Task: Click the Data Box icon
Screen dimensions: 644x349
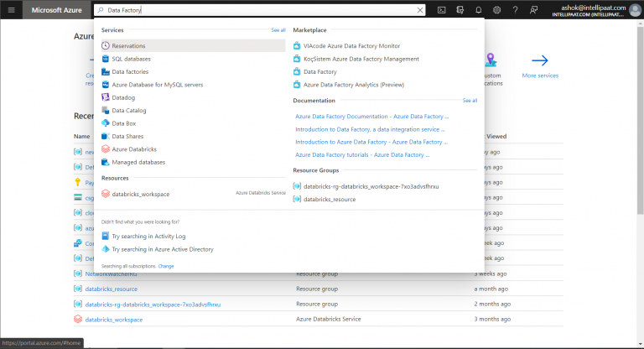Action: [x=106, y=123]
